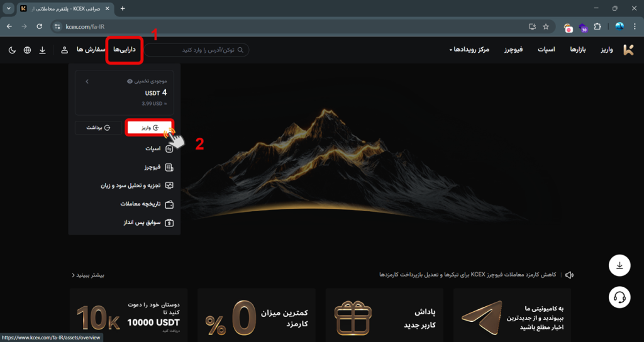Screen dimensions: 644x342
Task: Click the برداشت withdraw button
Action: (99, 128)
